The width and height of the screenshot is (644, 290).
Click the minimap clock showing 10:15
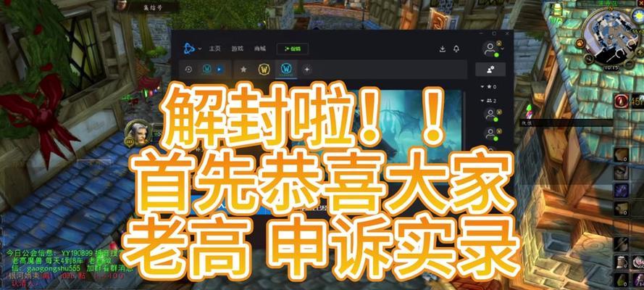(611, 67)
